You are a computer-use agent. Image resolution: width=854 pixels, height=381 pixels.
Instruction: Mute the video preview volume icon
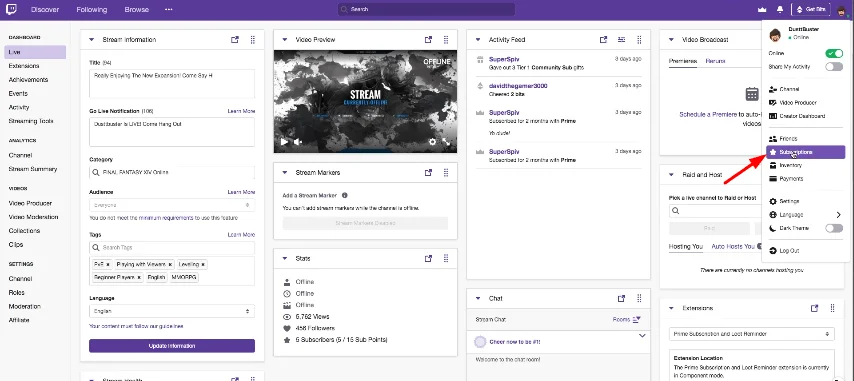[x=298, y=142]
